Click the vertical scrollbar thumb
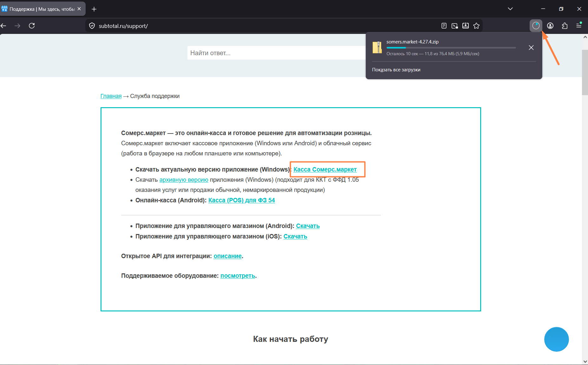Screen dimensions: 588x365 (x=585, y=72)
